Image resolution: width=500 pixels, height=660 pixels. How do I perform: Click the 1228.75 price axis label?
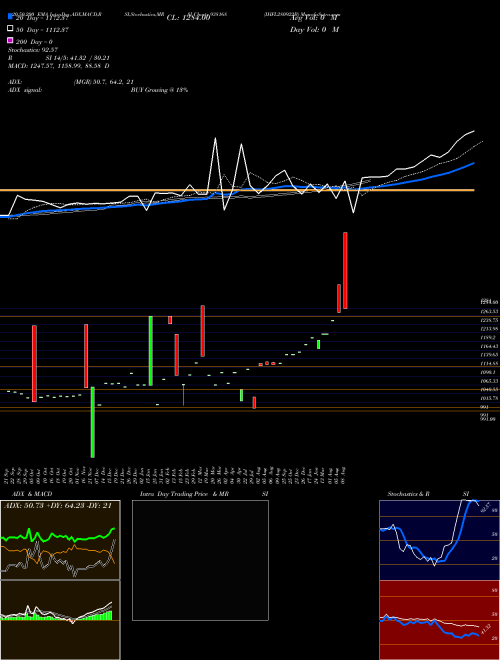point(489,320)
